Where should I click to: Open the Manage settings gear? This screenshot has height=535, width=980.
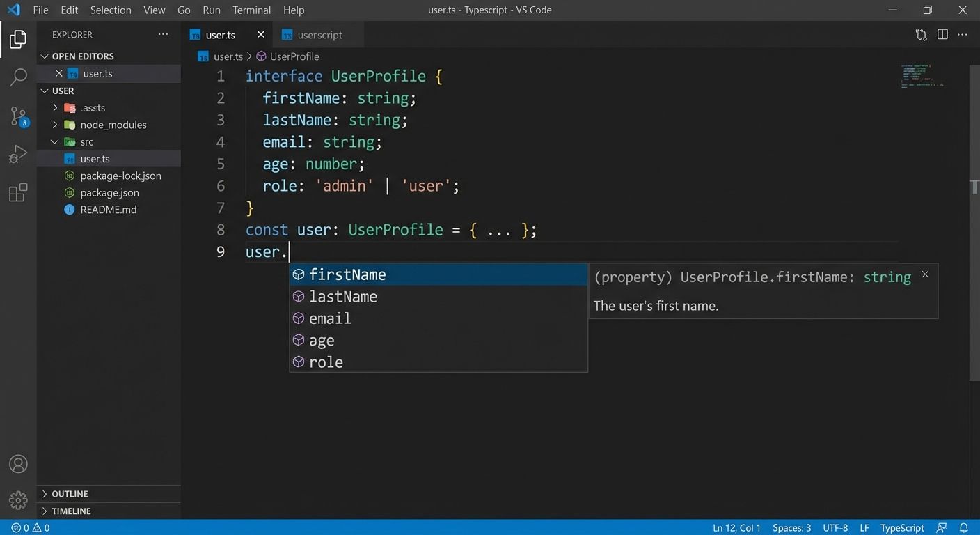[18, 499]
